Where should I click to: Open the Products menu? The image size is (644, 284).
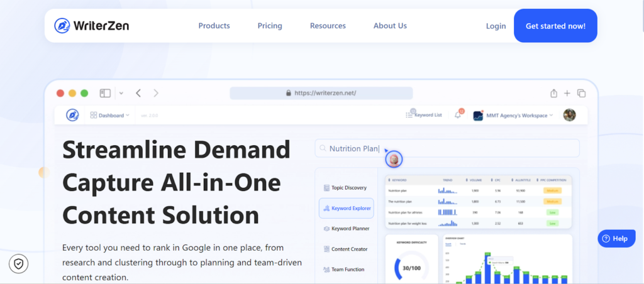[214, 26]
